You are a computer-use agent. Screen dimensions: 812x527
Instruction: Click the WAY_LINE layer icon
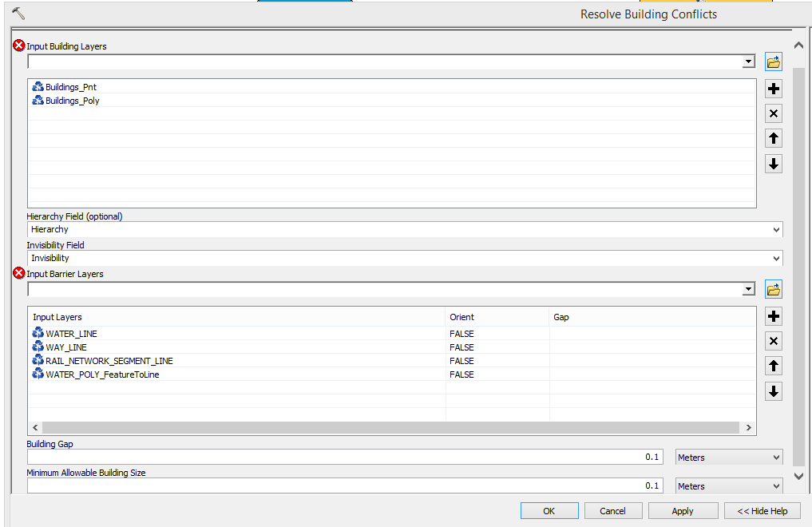[38, 347]
